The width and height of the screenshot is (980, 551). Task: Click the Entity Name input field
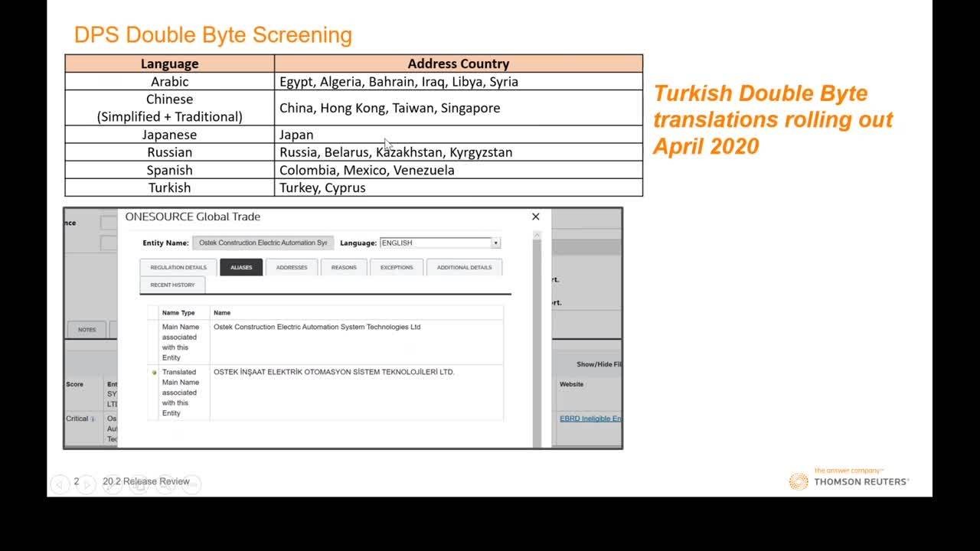(263, 243)
